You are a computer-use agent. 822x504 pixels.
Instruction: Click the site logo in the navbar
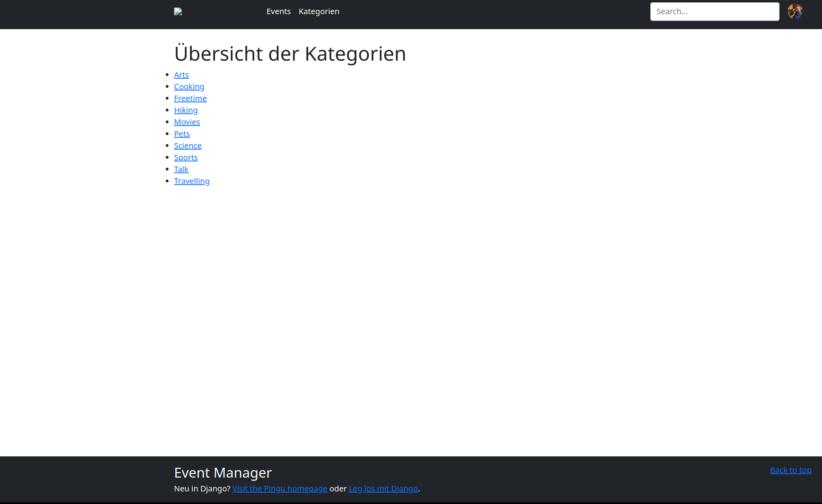tap(178, 11)
